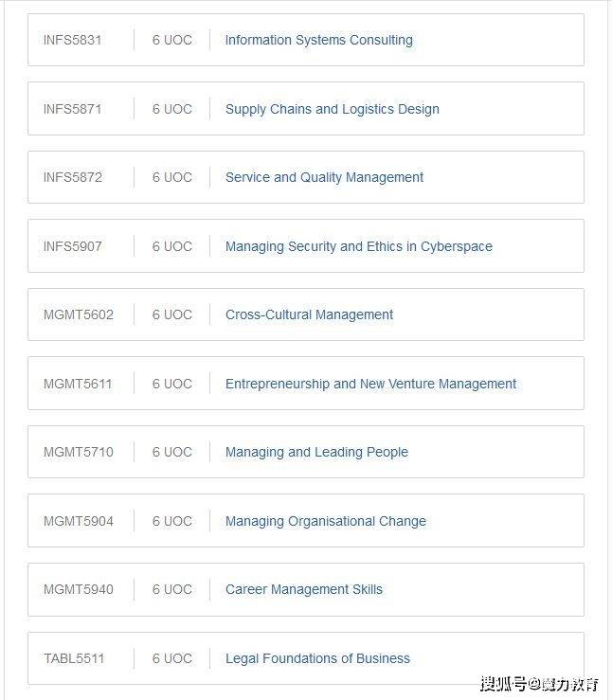This screenshot has height=700, width=612.
Task: Click course code MGMT5904
Action: click(78, 521)
